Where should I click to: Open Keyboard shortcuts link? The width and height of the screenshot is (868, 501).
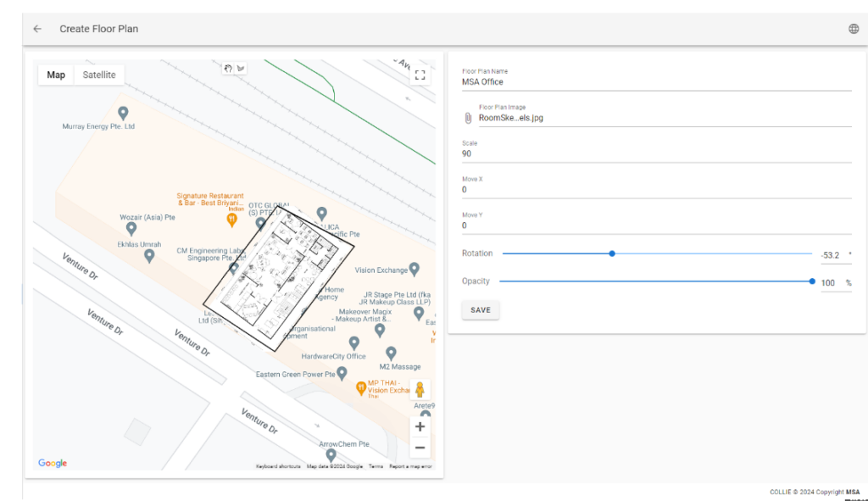point(278,466)
